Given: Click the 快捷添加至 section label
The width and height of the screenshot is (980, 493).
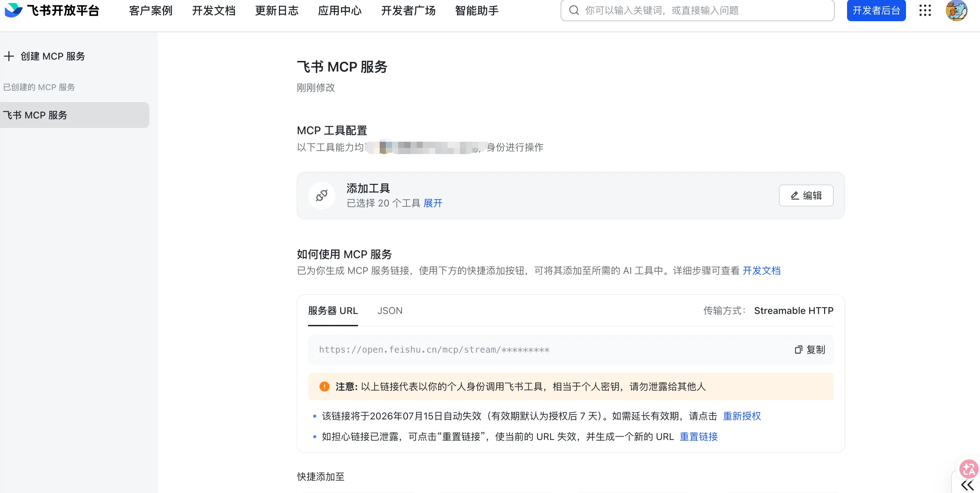Looking at the screenshot, I should [x=321, y=477].
